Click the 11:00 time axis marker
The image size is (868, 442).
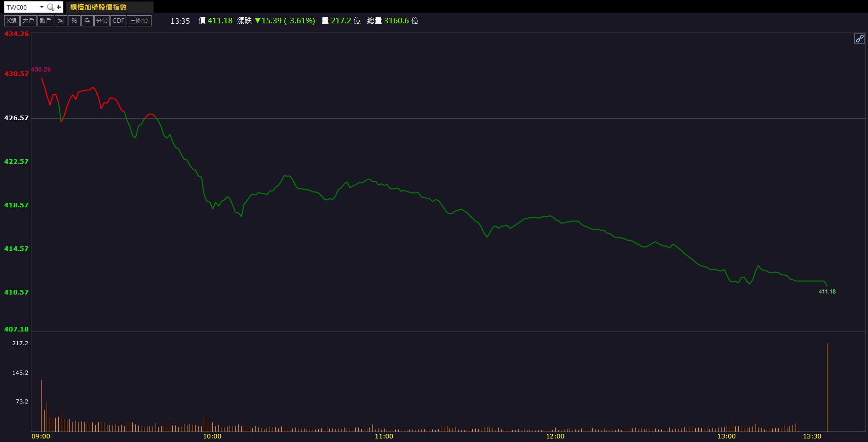[384, 436]
